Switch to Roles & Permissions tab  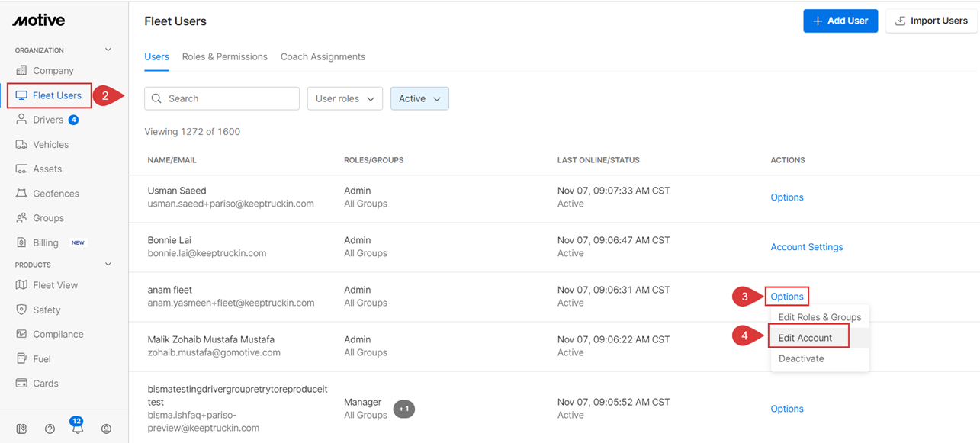[224, 56]
